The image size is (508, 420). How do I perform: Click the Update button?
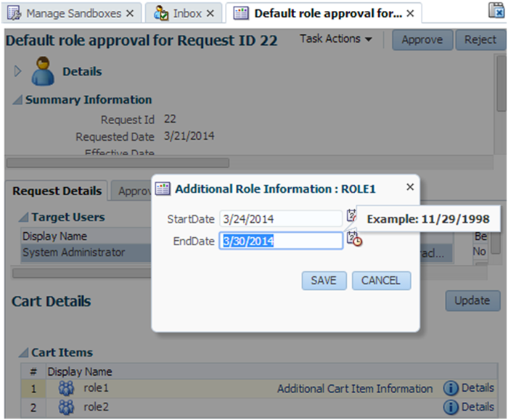tap(472, 300)
